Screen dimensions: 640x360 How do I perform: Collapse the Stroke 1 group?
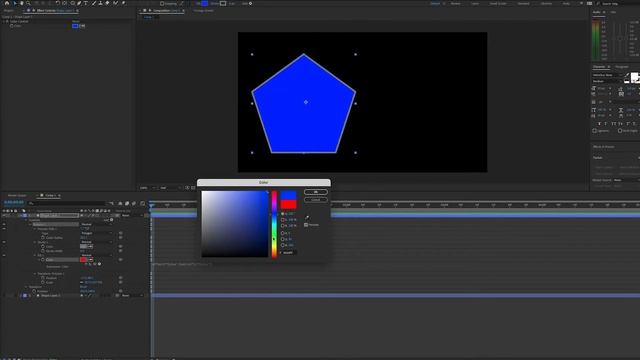tap(35, 242)
